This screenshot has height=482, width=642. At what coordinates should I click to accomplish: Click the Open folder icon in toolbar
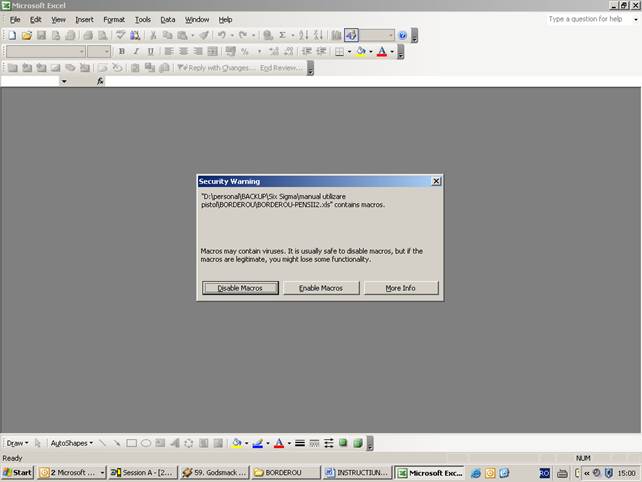click(27, 35)
